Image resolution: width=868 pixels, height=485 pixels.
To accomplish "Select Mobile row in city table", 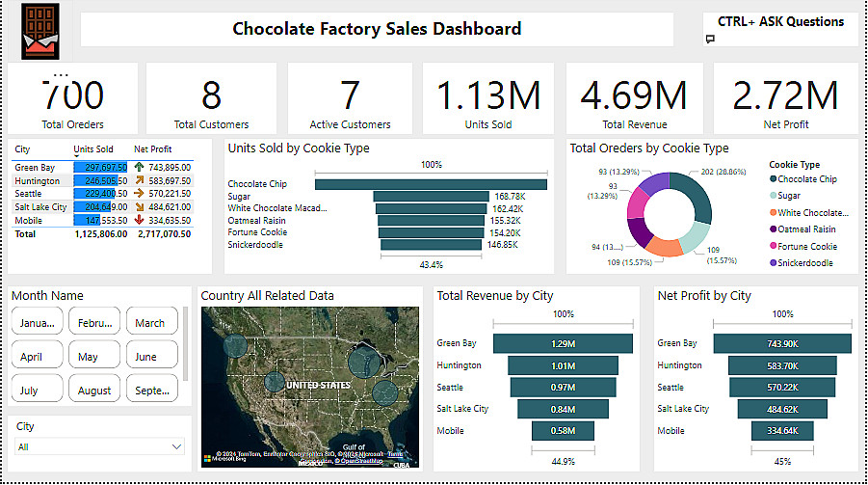I will [x=102, y=220].
